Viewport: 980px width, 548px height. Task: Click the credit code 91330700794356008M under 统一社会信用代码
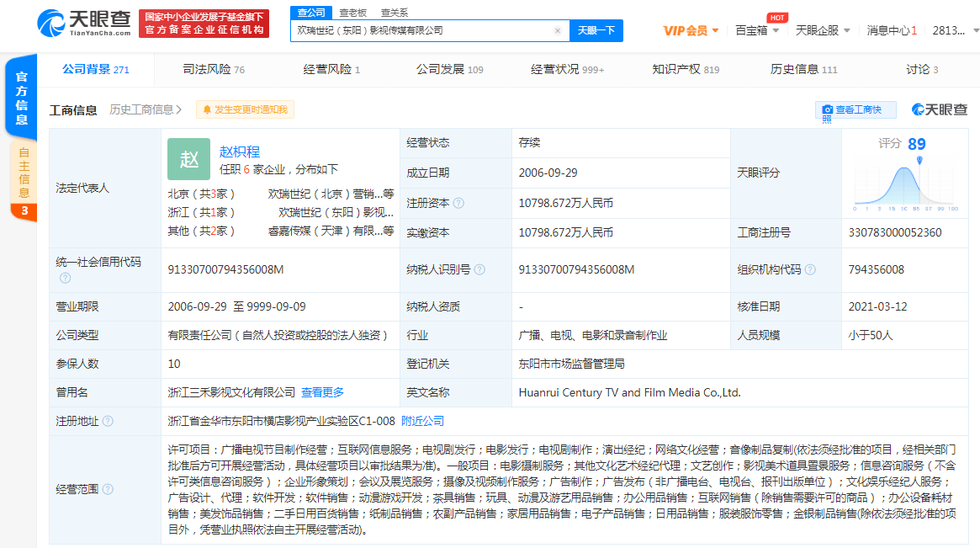click(x=225, y=269)
